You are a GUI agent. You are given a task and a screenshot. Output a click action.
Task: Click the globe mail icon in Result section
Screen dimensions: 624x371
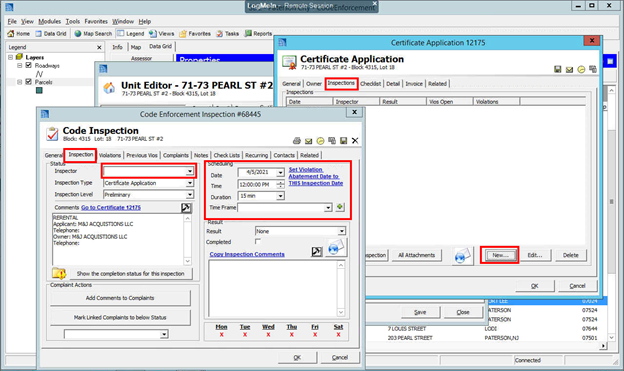point(336,248)
